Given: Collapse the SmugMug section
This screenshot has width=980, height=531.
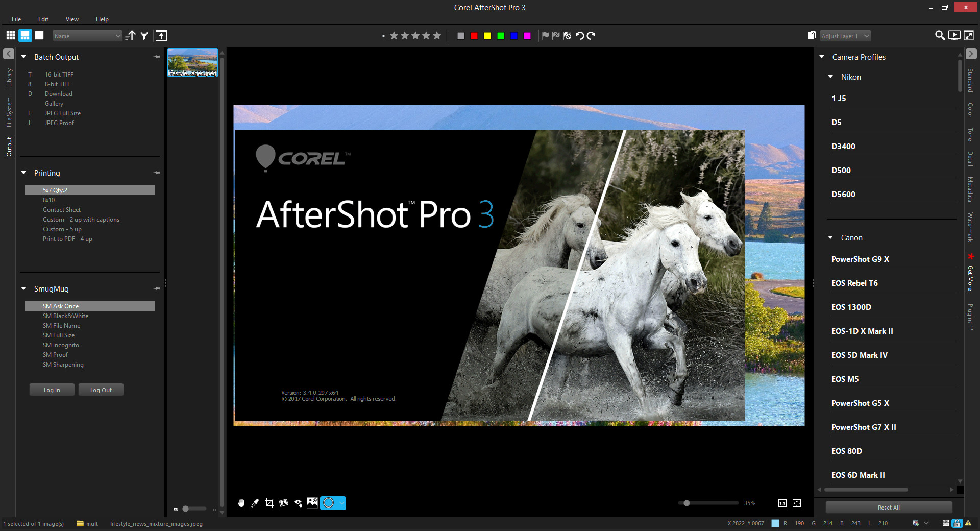Looking at the screenshot, I should point(23,289).
